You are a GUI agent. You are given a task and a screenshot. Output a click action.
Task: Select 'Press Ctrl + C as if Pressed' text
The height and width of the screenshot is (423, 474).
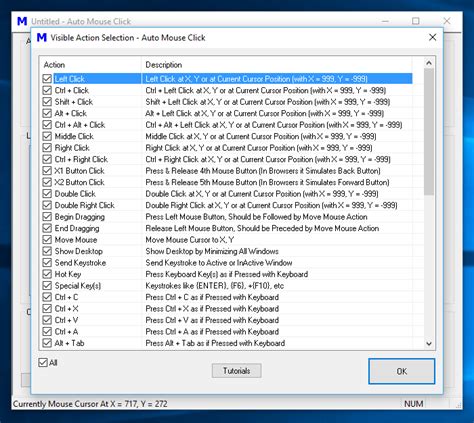212,297
